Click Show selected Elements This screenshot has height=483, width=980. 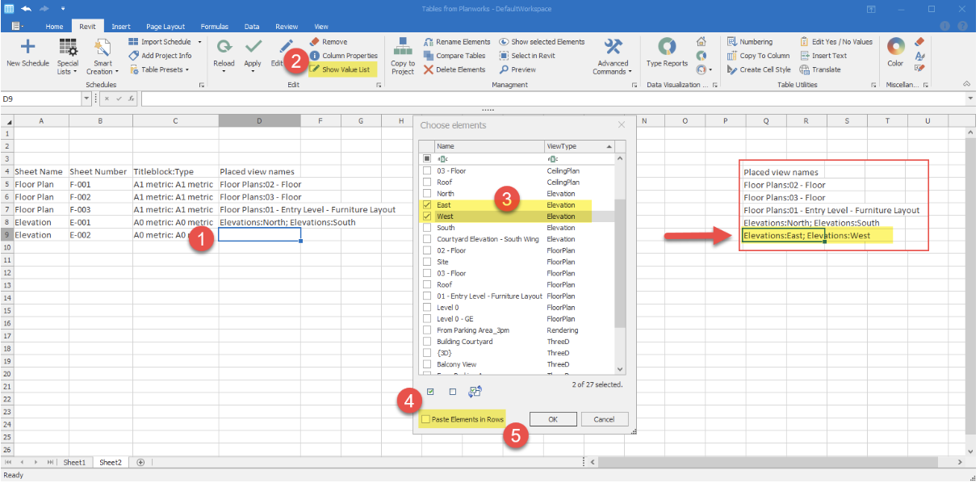542,42
